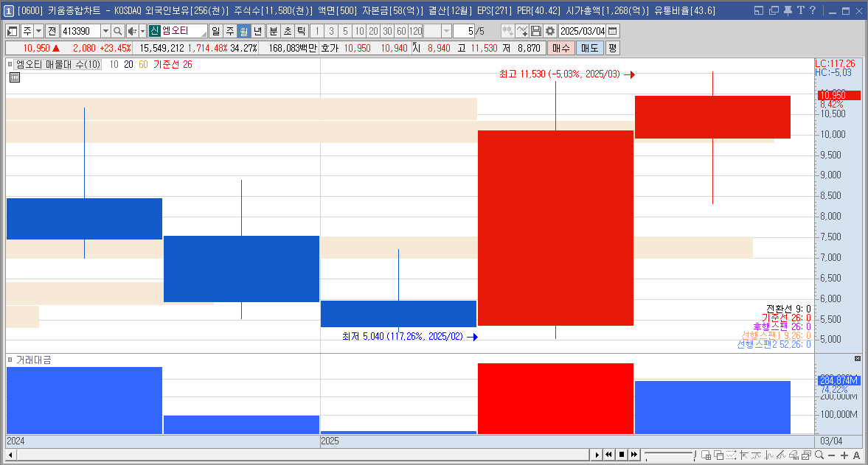The width and height of the screenshot is (868, 465).
Task: Click the 3D bar chart icon in bottom toolbar
Action: [794, 455]
